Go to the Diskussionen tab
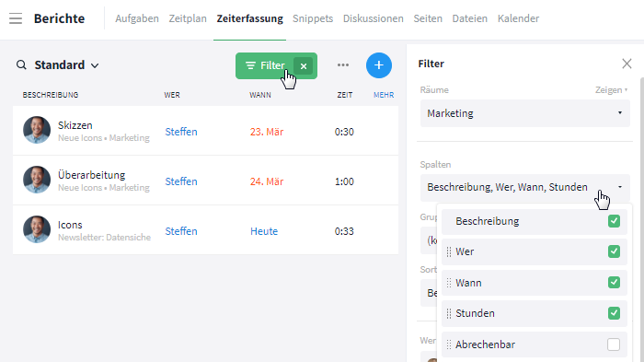The width and height of the screenshot is (644, 362). (x=374, y=18)
